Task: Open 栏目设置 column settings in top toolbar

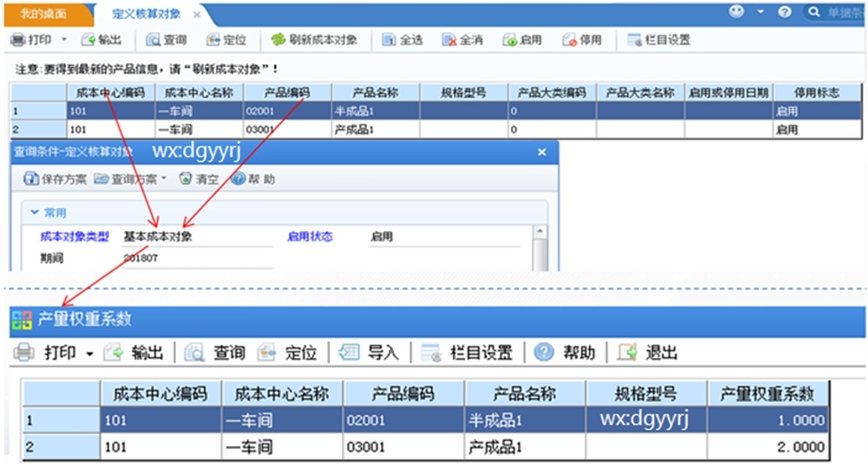Action: pyautogui.click(x=659, y=40)
